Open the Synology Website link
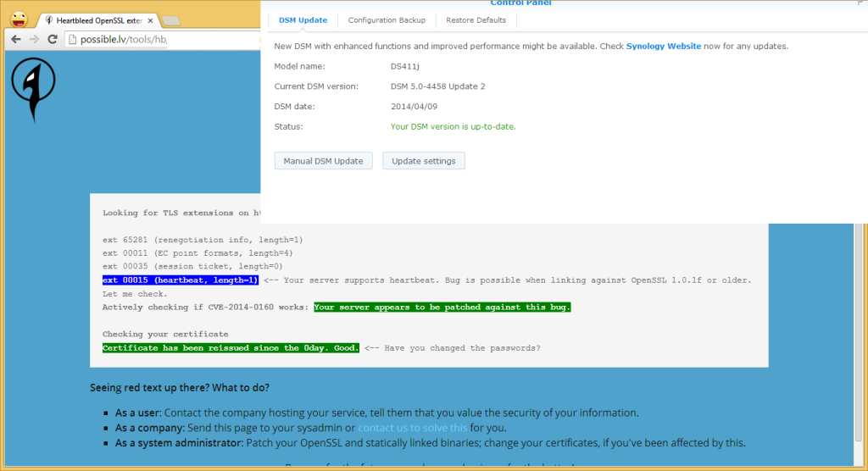The width and height of the screenshot is (868, 471). (x=663, y=46)
